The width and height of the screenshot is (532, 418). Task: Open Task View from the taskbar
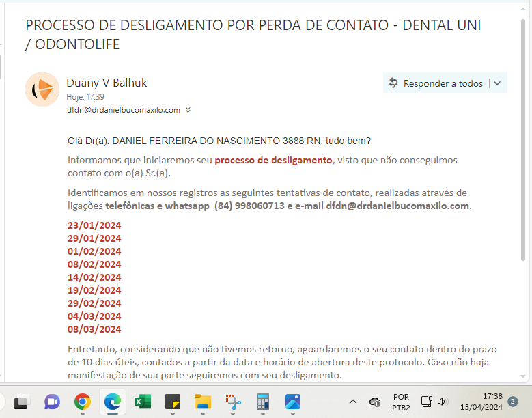(22, 402)
